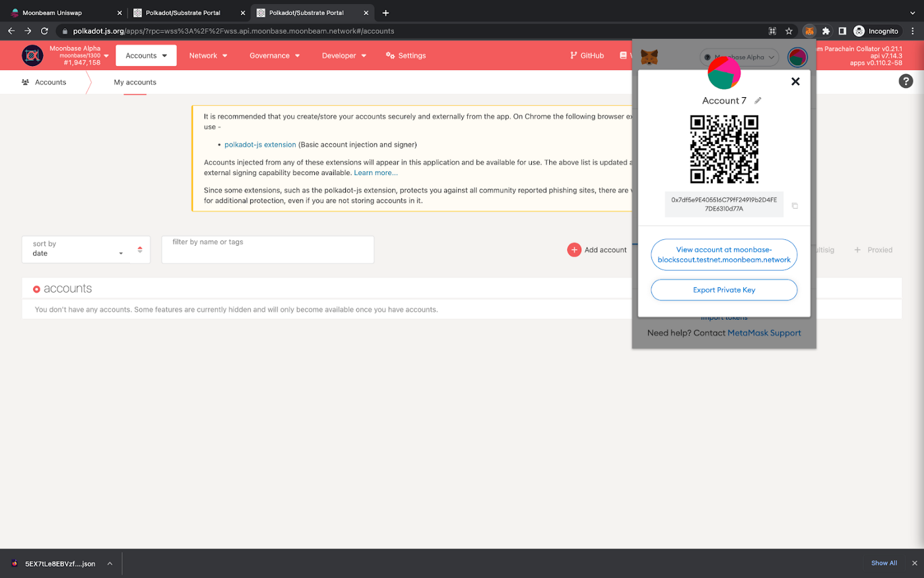
Task: Focus the filter by name or tags field
Action: [267, 250]
